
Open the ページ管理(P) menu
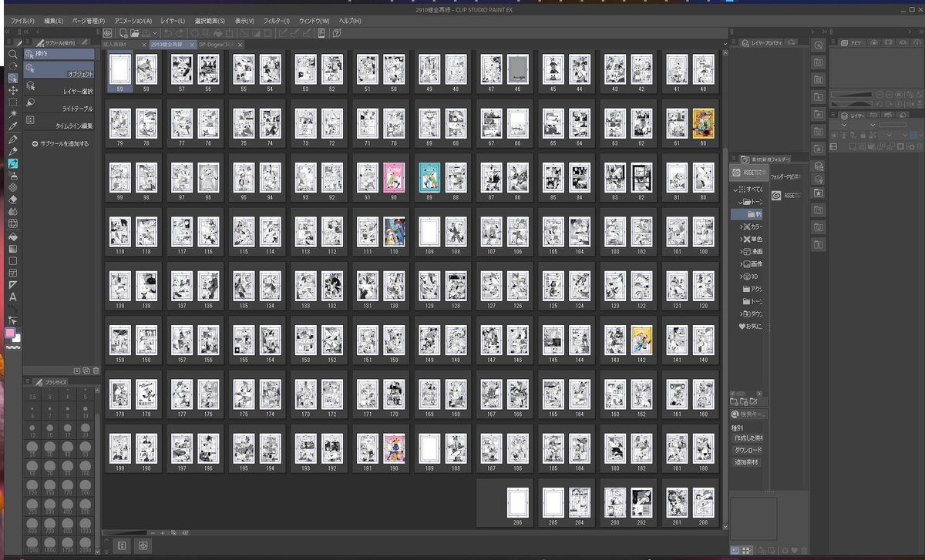tap(89, 20)
